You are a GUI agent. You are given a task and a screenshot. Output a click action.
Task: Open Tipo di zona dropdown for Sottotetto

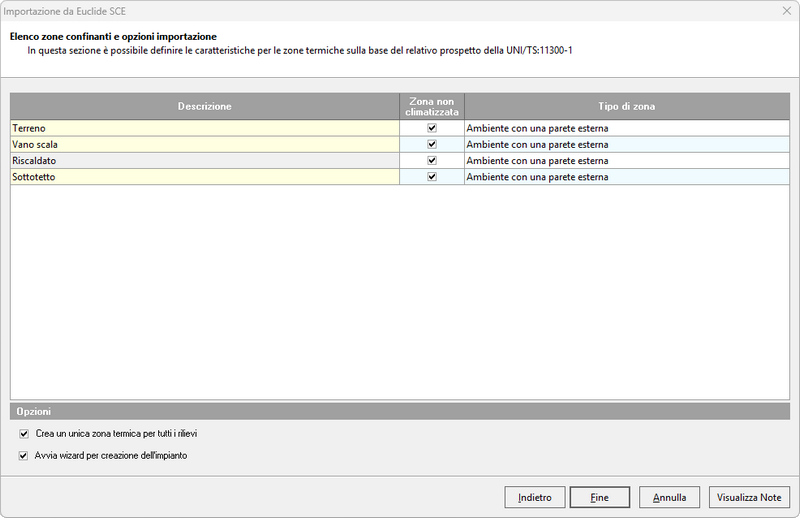[626, 176]
